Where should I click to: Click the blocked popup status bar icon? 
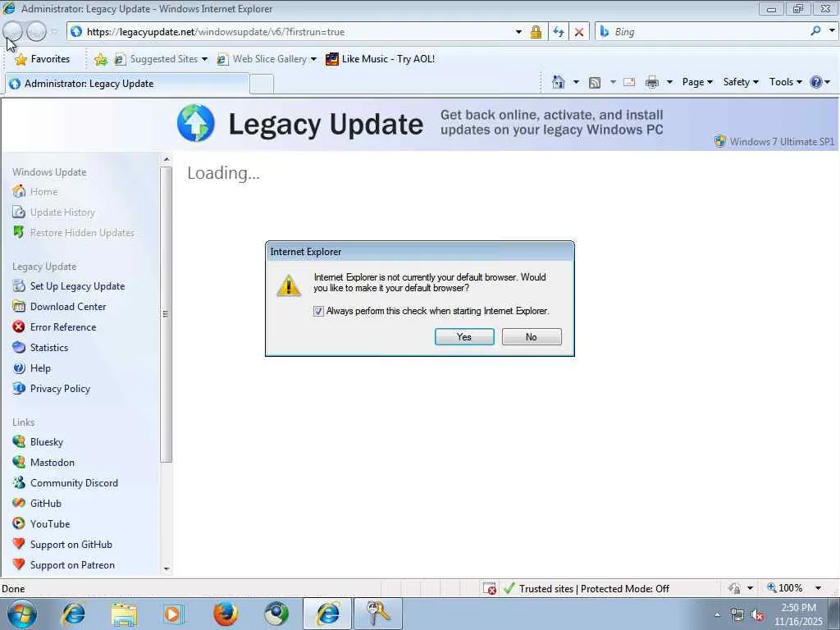(x=489, y=588)
